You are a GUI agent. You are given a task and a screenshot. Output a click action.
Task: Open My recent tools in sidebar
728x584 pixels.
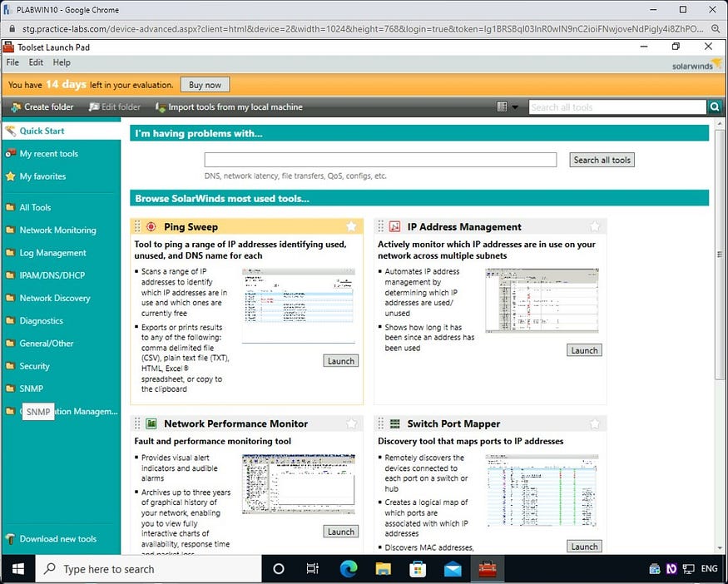click(x=48, y=154)
